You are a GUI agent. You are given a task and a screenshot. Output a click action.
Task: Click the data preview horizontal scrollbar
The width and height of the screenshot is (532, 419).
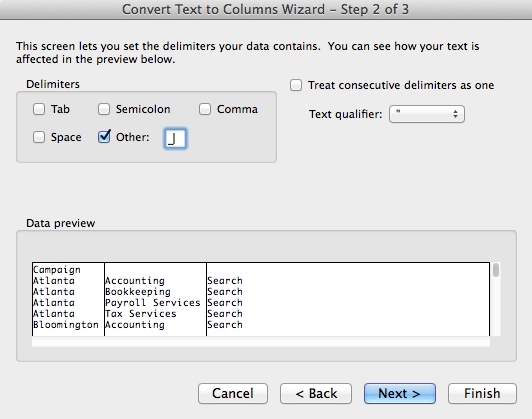pos(261,342)
